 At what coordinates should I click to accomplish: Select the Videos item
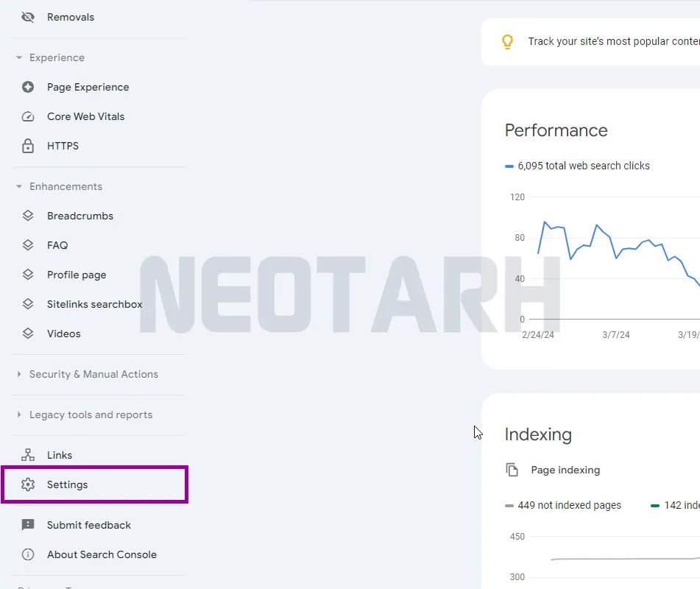(x=64, y=334)
